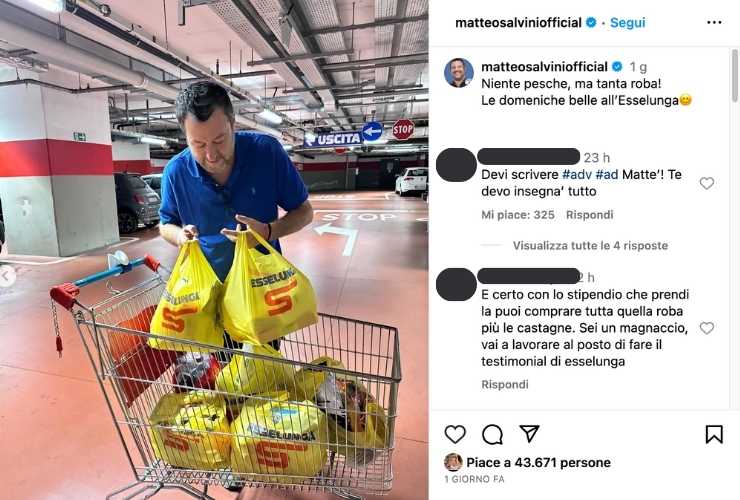740x500 pixels.
Task: Click the comments panel scrollbar
Action: point(735,76)
